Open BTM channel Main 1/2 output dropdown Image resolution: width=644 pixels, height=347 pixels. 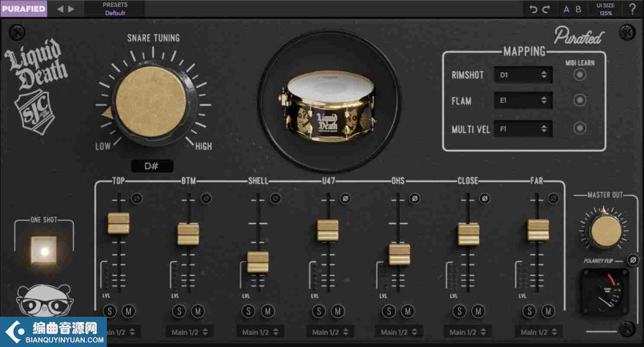coord(189,332)
